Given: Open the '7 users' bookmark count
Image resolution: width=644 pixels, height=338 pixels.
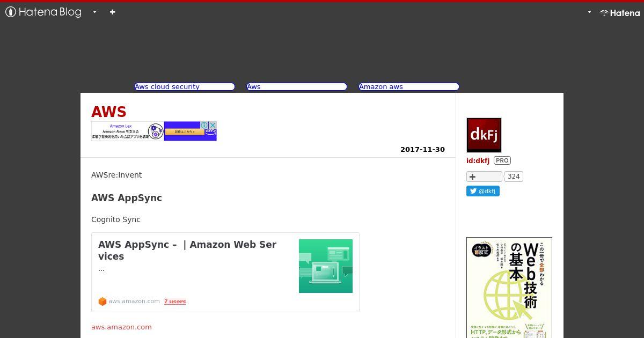Looking at the screenshot, I should [175, 302].
